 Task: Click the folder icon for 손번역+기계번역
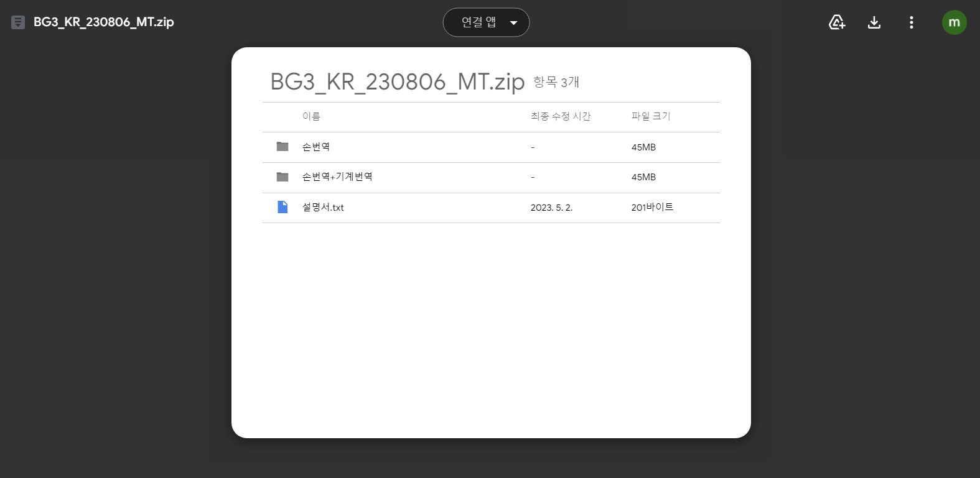click(282, 177)
